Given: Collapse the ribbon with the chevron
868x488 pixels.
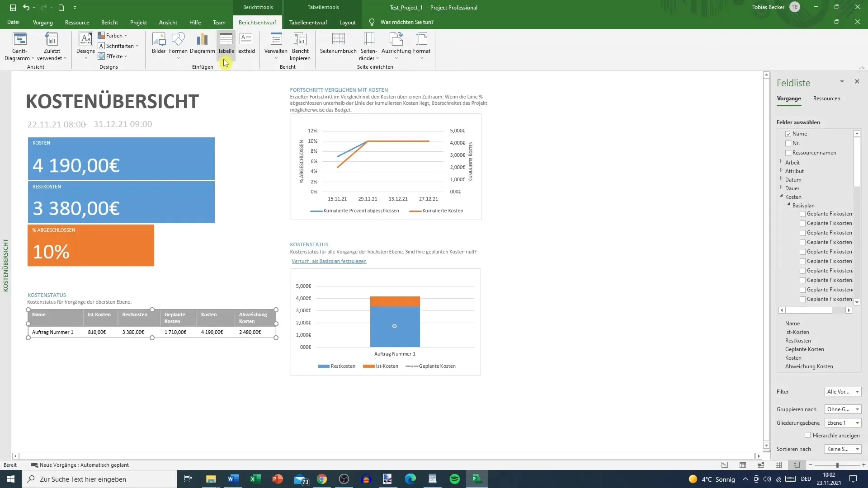Looking at the screenshot, I should tap(862, 67).
